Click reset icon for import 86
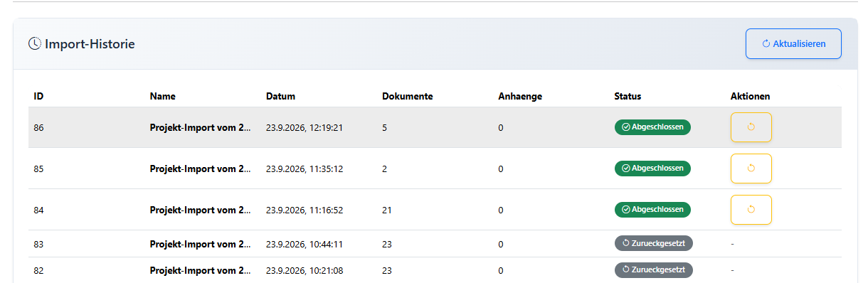This screenshot has width=868, height=283. pyautogui.click(x=751, y=127)
